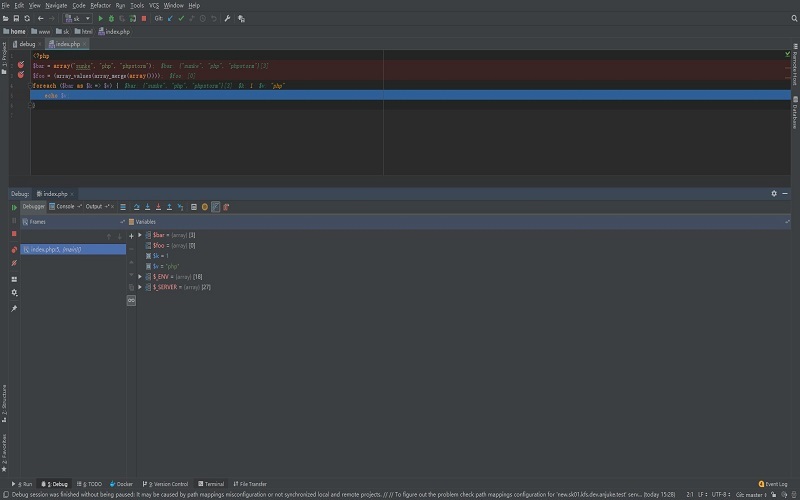Click the Step Into debugger icon

(147, 207)
